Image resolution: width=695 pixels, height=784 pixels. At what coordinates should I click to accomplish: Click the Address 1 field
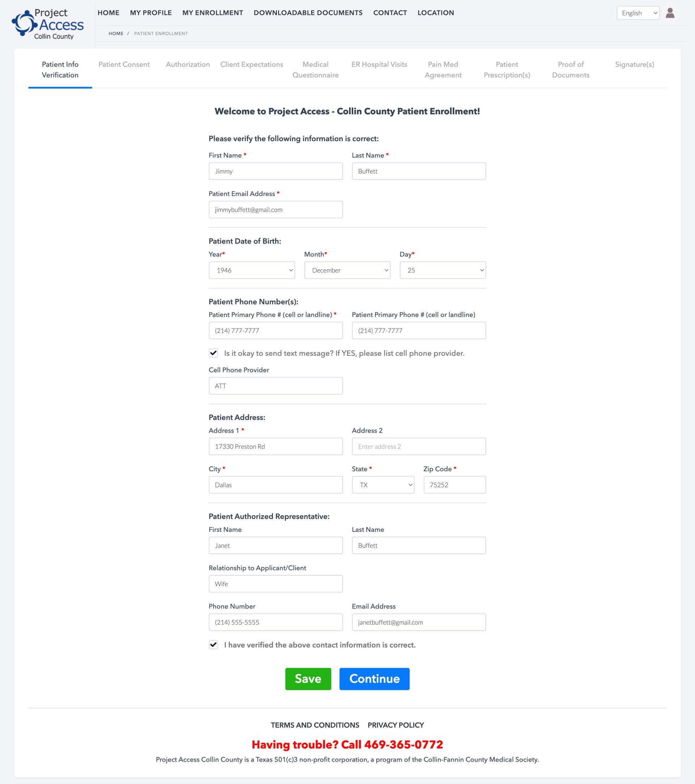[275, 446]
